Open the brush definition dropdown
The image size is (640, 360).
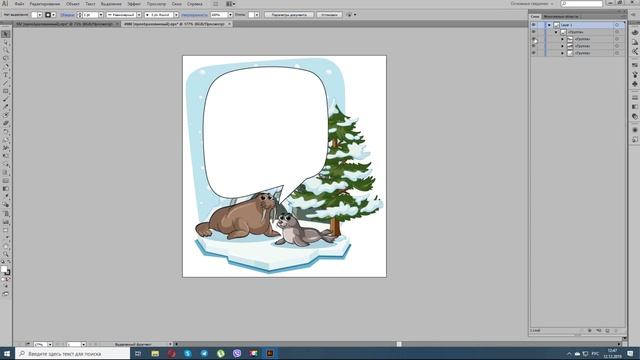coord(176,15)
